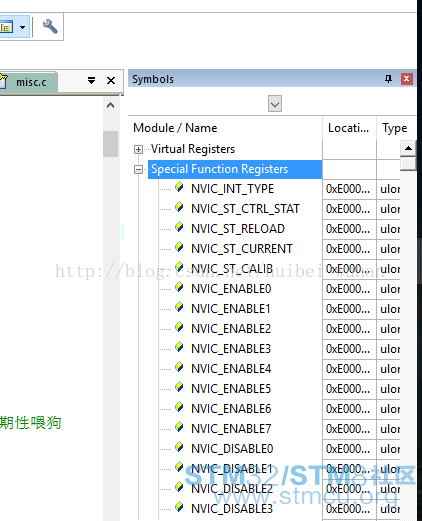Close the Symbols panel
The image size is (422, 521).
point(407,79)
